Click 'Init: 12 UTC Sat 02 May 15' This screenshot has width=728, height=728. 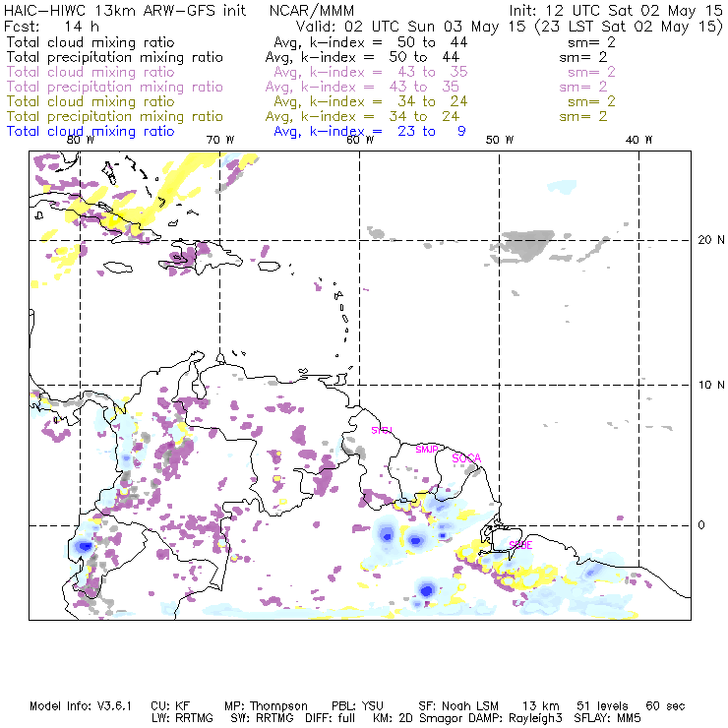(616, 11)
